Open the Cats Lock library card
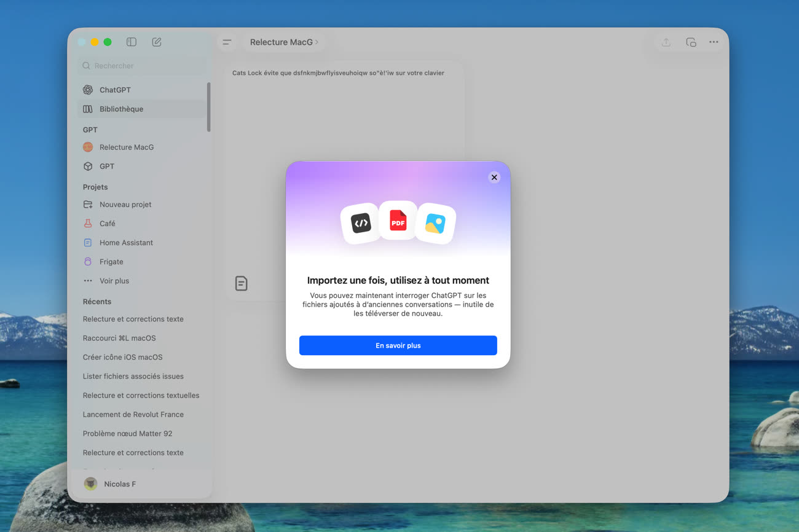Image resolution: width=799 pixels, height=532 pixels. (x=344, y=181)
